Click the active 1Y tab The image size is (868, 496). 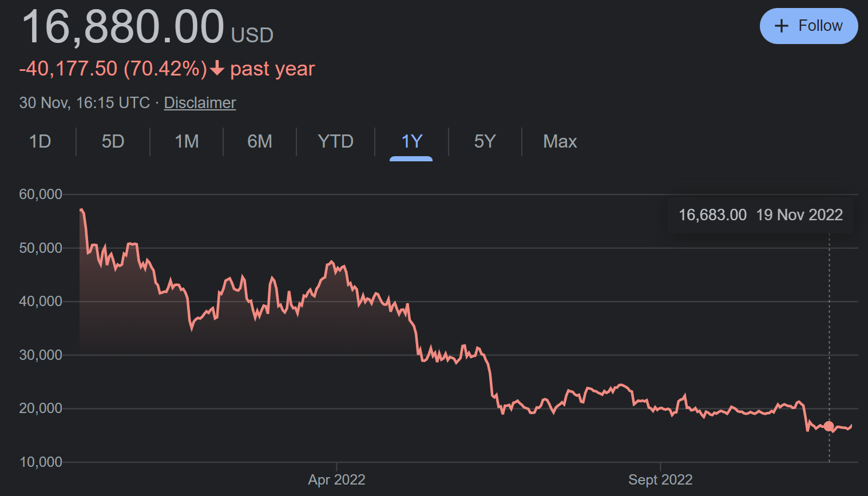click(411, 141)
